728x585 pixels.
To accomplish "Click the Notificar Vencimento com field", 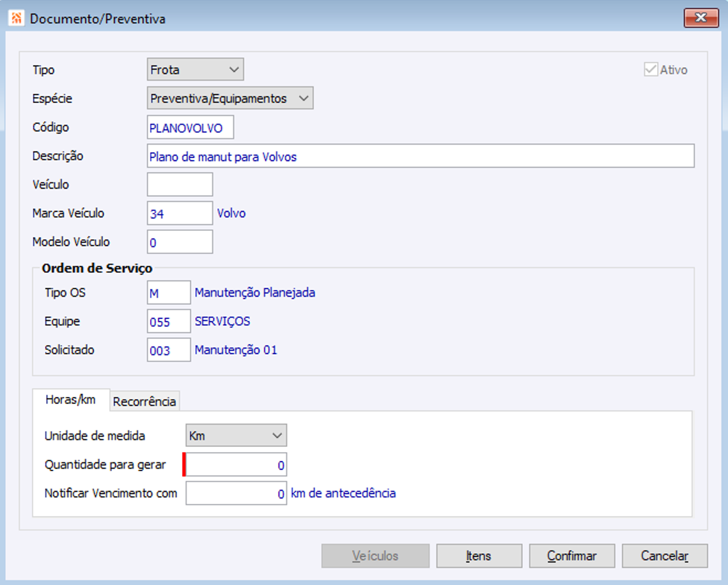I will 236,493.
